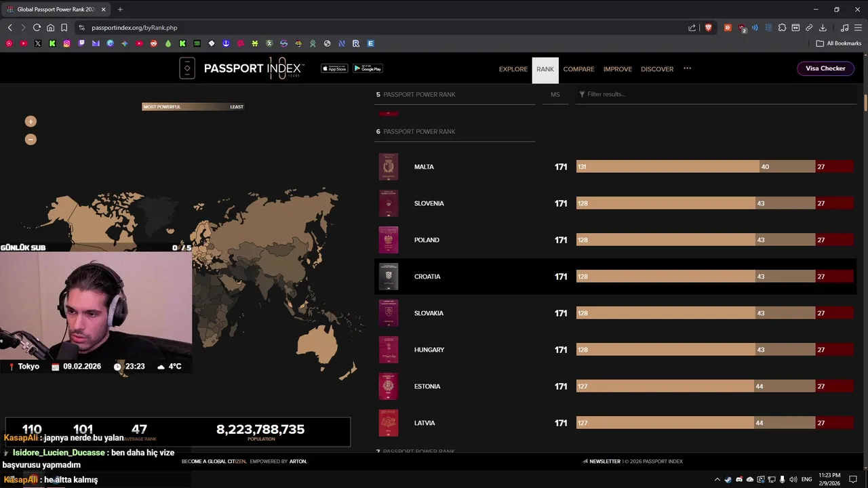Screen dimensions: 868x488
Task: Click Malta's visa-free bar showing 131
Action: click(x=667, y=167)
